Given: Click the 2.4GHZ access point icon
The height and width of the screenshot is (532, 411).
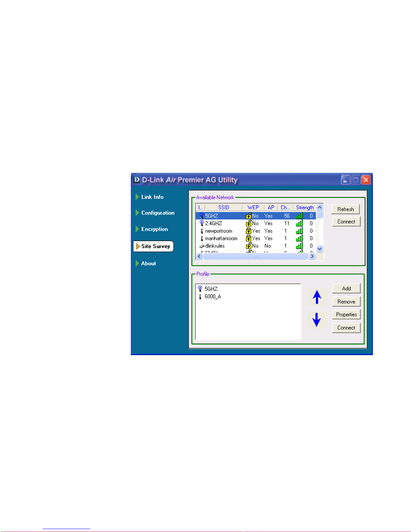Looking at the screenshot, I should coord(202,223).
